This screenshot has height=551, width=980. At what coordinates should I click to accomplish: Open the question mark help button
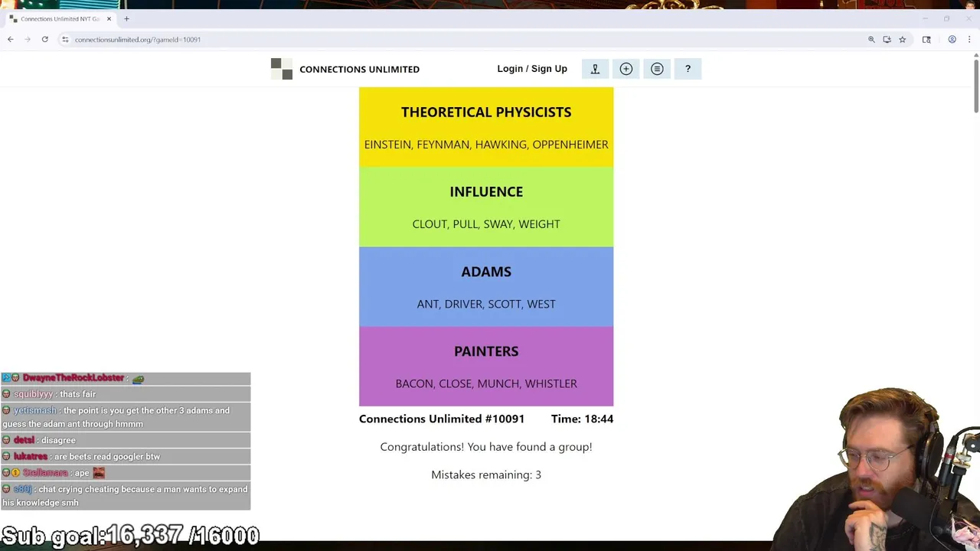click(688, 69)
